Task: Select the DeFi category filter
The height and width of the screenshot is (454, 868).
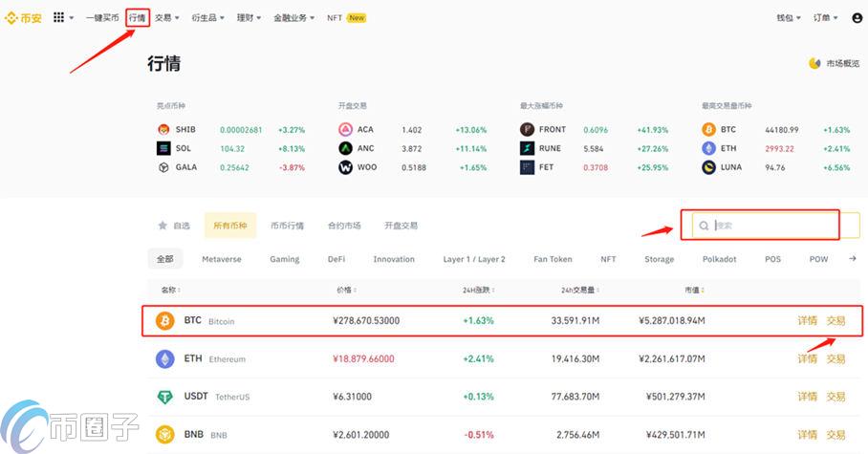Action: (336, 259)
